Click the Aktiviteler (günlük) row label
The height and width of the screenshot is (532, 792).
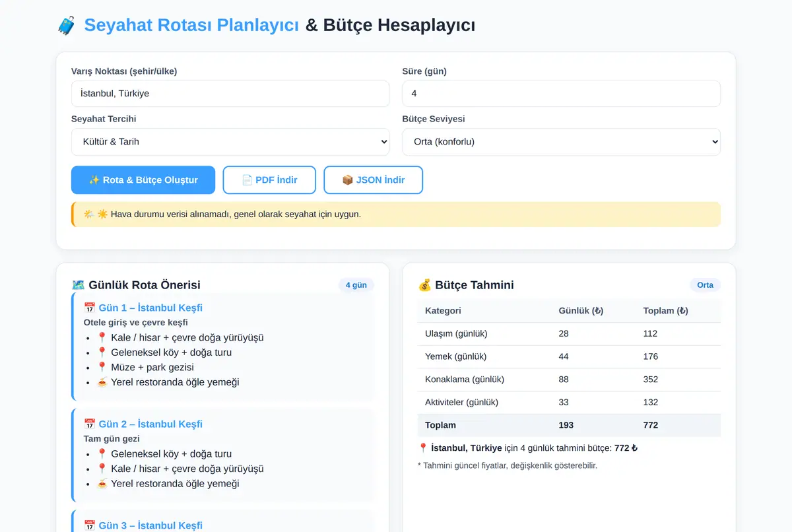pos(462,402)
